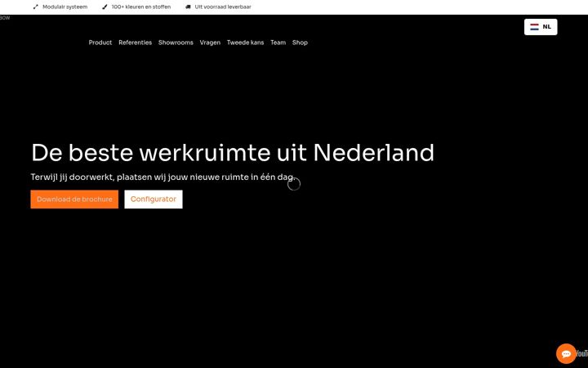Open the NL language selector
Image resolution: width=588 pixels, height=368 pixels.
(541, 27)
